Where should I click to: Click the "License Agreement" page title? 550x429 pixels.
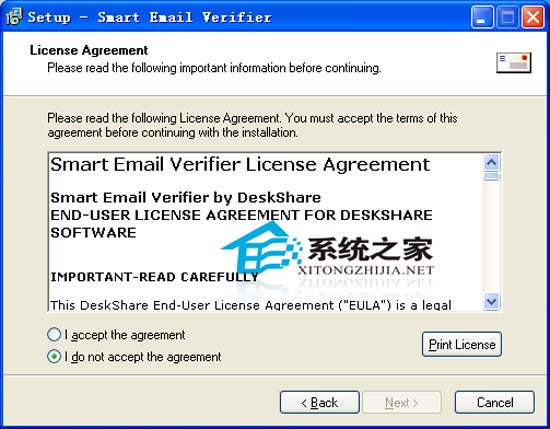tap(89, 50)
